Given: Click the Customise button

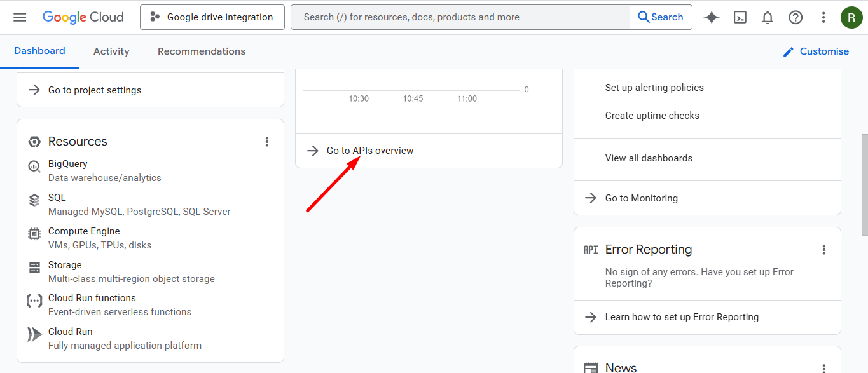Looking at the screenshot, I should point(816,51).
